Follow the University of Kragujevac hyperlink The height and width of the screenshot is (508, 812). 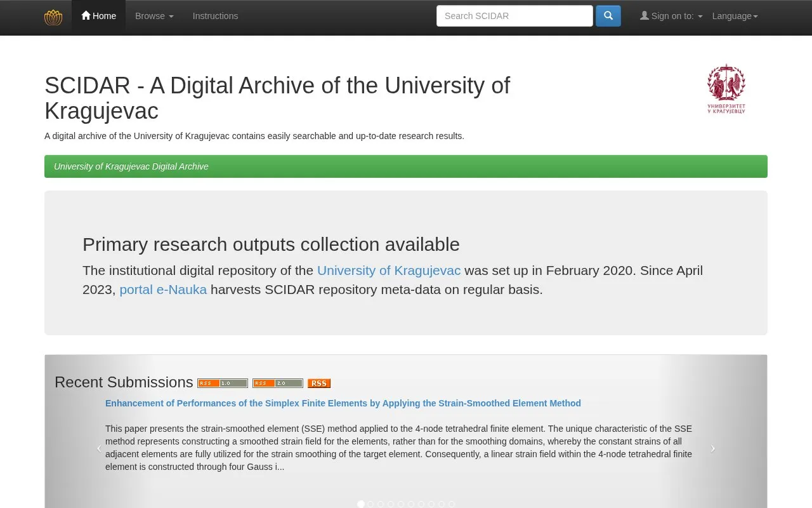pyautogui.click(x=389, y=271)
